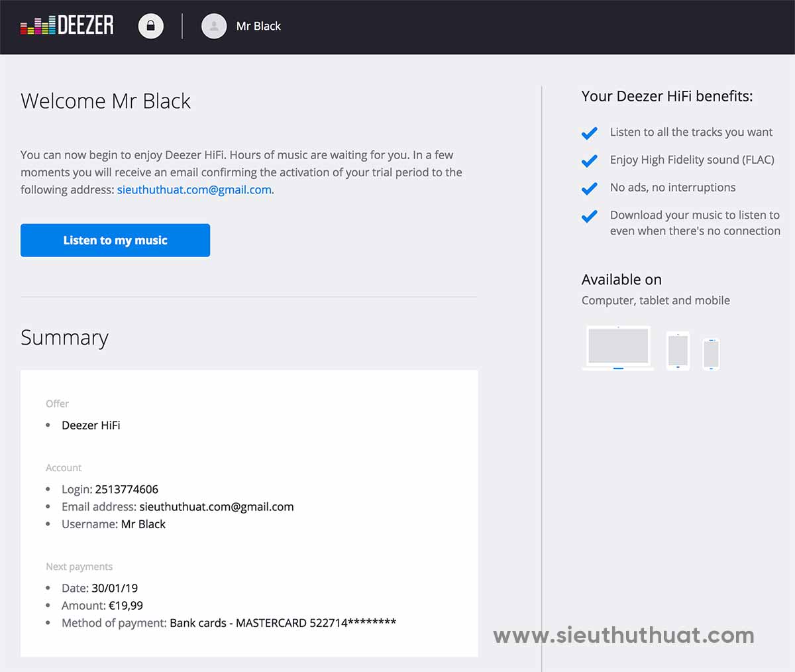
Task: Click the Email address line in Summary
Action: [178, 507]
